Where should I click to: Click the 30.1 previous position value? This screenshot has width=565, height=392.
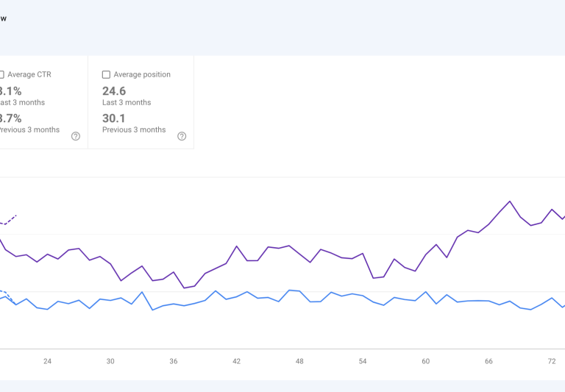coord(114,118)
